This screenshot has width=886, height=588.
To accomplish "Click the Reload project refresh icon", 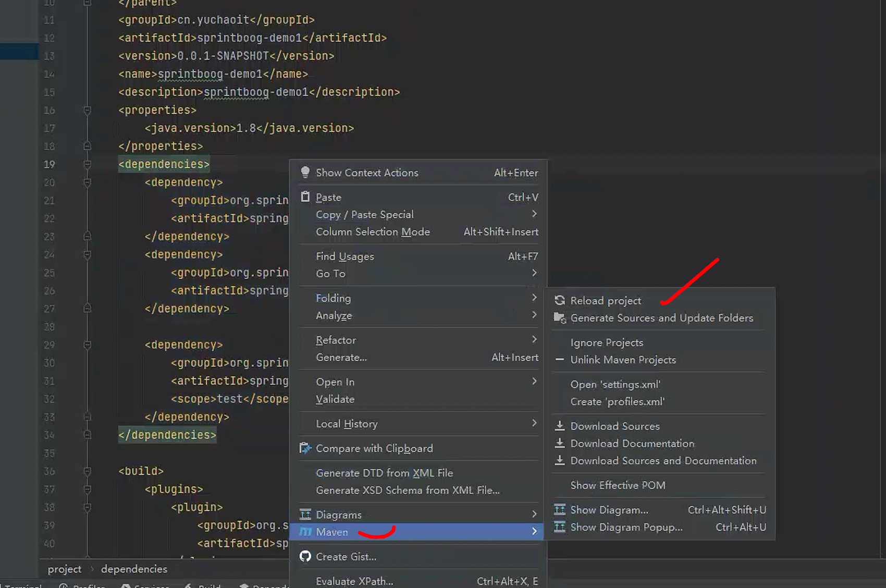I will (560, 300).
